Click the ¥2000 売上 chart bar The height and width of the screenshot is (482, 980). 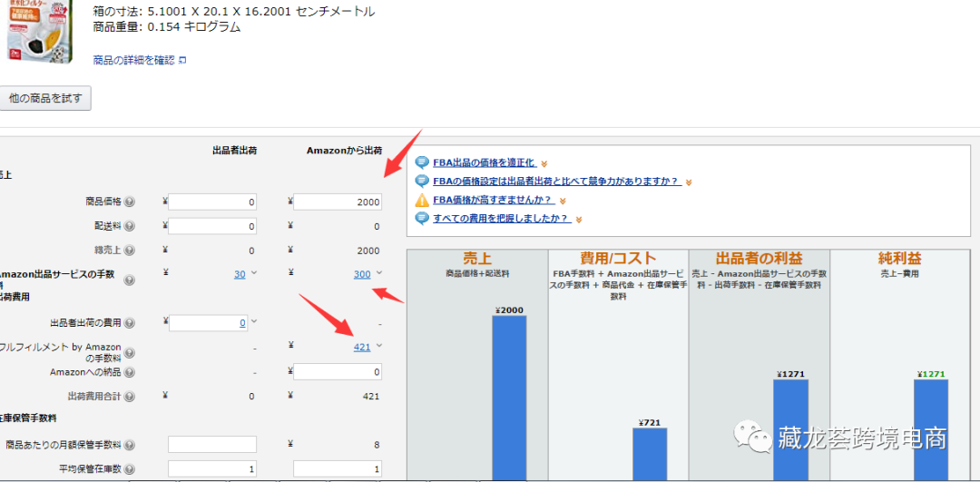click(509, 398)
